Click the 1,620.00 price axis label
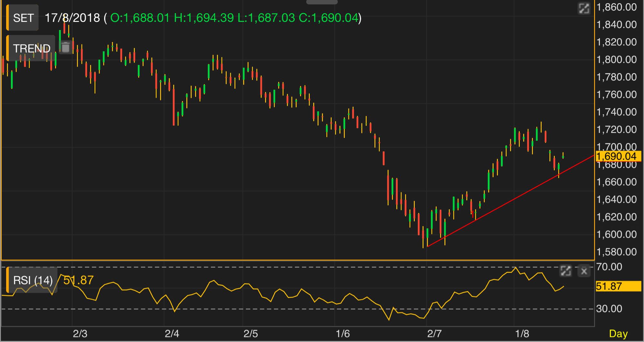 coord(617,217)
